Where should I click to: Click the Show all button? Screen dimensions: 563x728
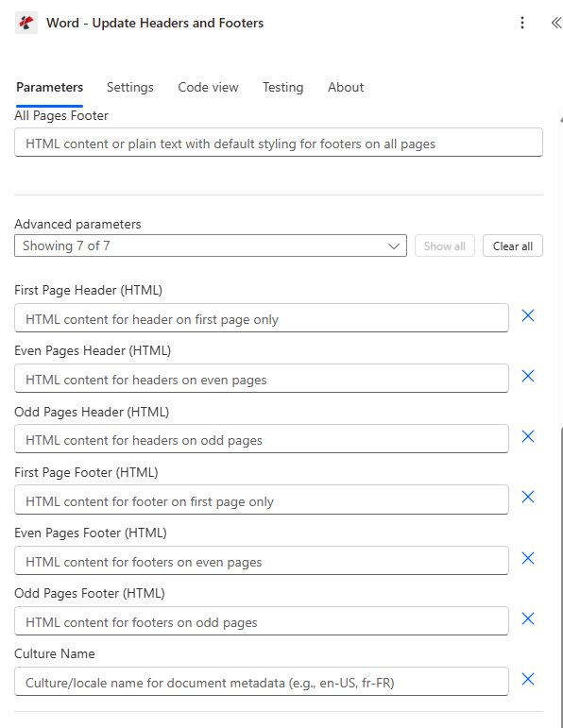click(x=445, y=245)
